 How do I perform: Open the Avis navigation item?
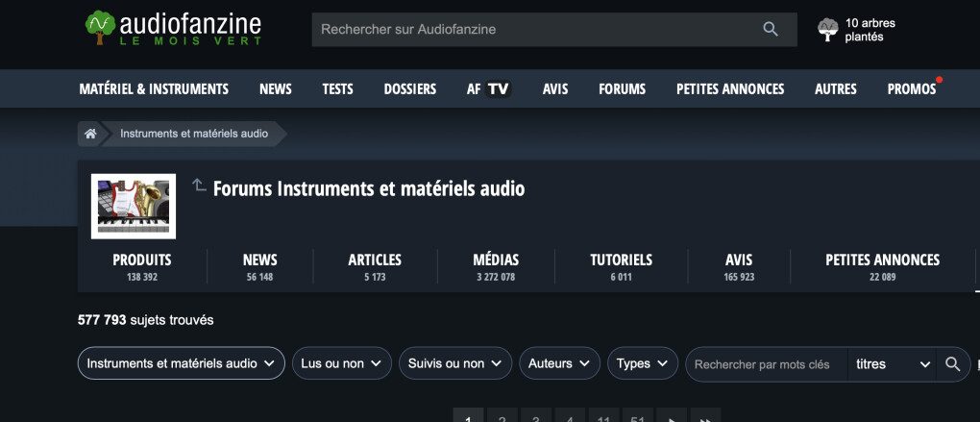coord(555,89)
